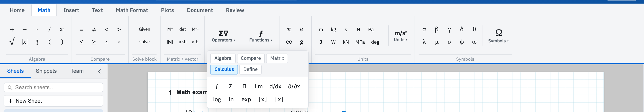Select the Calculus operator category
The width and height of the screenshot is (644, 112).
(224, 69)
